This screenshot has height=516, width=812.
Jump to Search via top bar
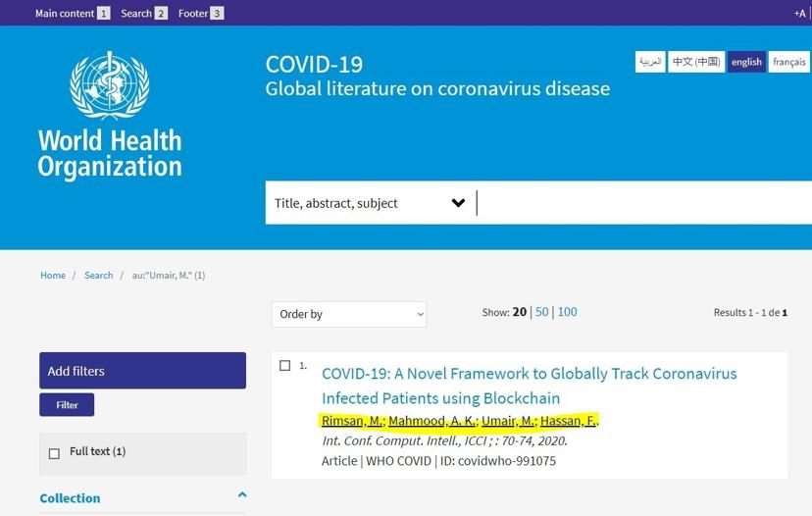pyautogui.click(x=144, y=14)
